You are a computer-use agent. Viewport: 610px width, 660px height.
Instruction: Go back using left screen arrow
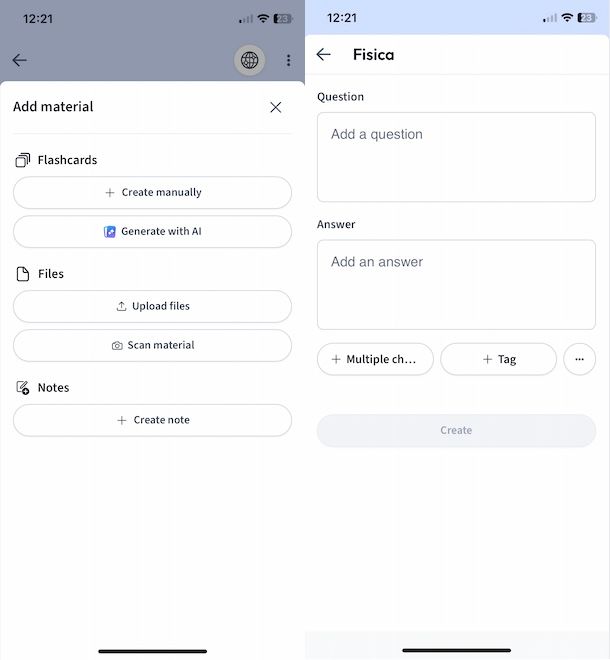pos(19,60)
